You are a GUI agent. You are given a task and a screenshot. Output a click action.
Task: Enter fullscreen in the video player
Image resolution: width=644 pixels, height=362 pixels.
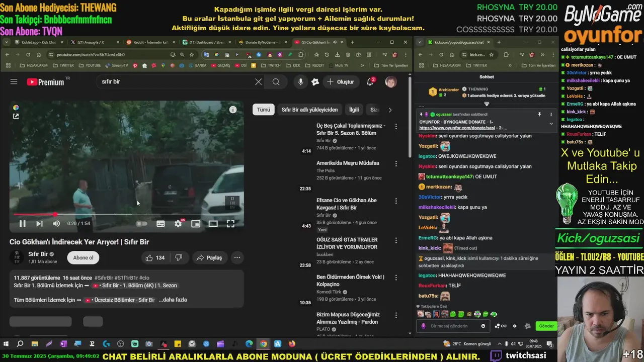click(230, 224)
